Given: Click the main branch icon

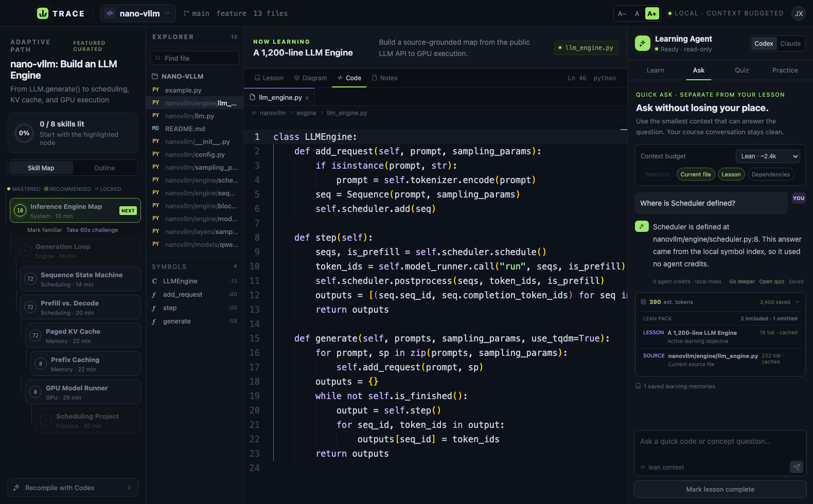Looking at the screenshot, I should pos(186,13).
